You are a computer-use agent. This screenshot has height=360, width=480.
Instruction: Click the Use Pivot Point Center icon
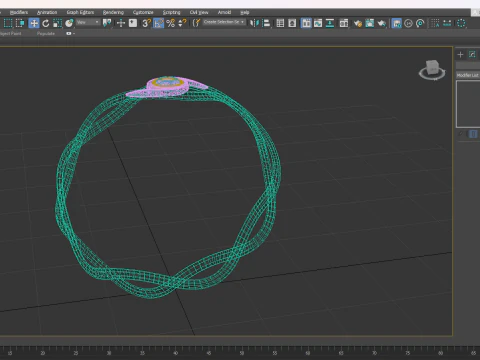click(x=107, y=23)
